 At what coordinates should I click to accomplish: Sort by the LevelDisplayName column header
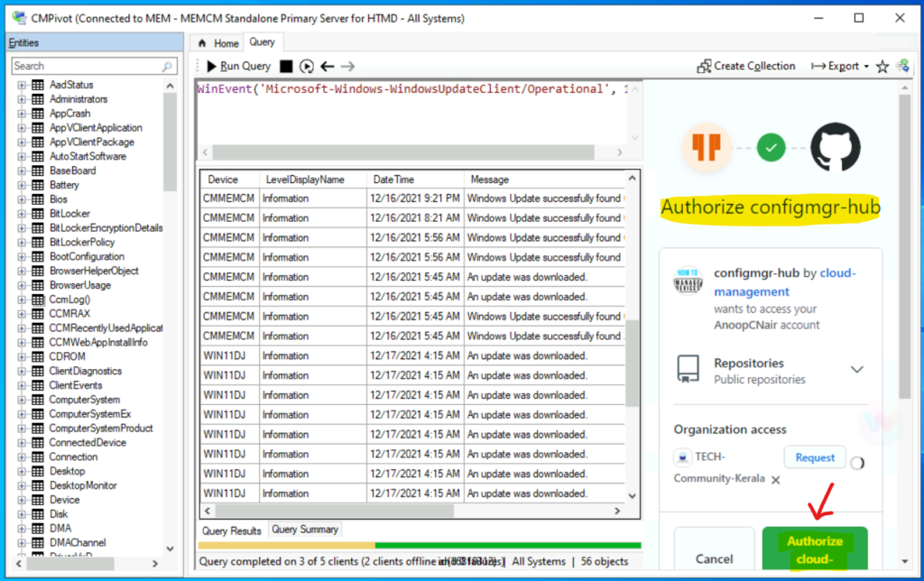[x=312, y=180]
